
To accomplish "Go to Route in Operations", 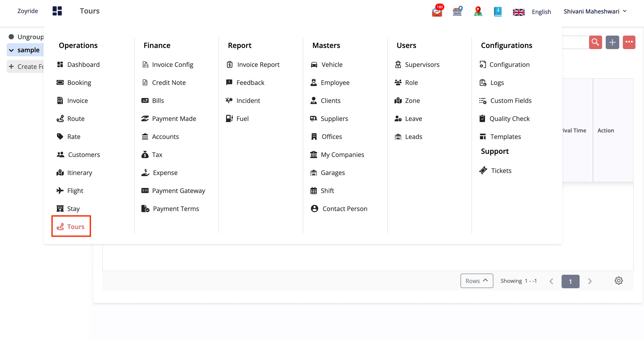I will click(x=70, y=118).
